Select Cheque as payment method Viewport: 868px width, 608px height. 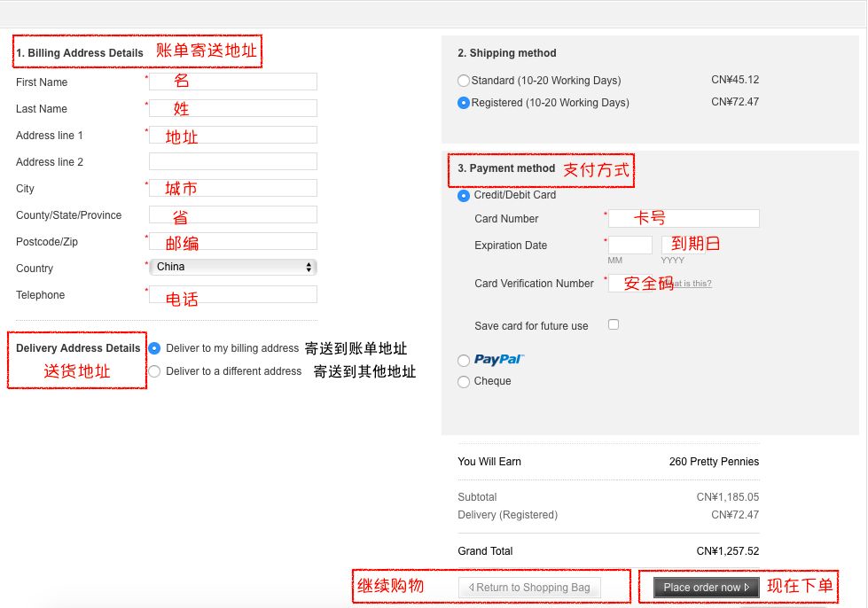coord(462,381)
